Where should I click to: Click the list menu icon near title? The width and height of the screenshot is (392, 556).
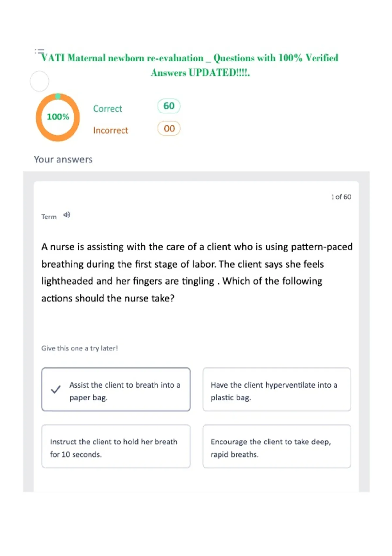39,51
